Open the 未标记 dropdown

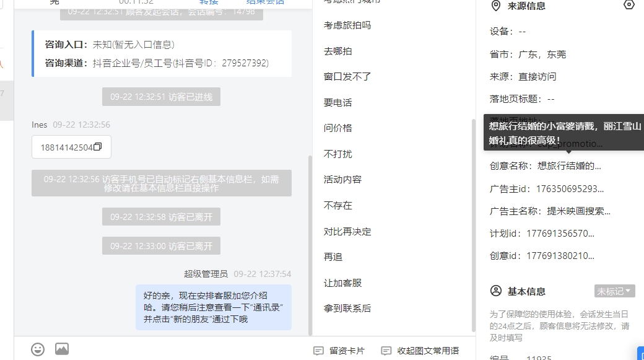coord(614,291)
